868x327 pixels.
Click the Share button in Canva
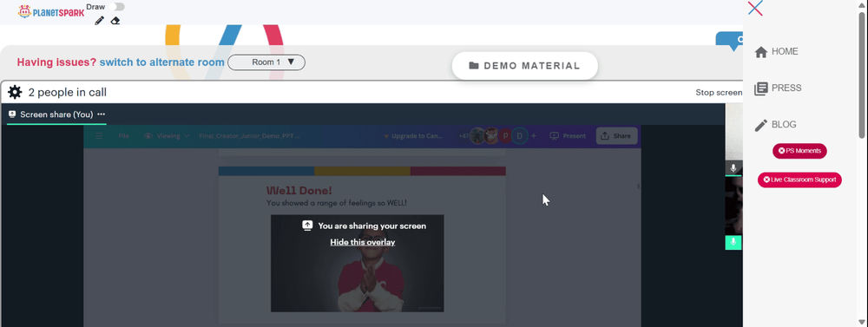pyautogui.click(x=616, y=136)
